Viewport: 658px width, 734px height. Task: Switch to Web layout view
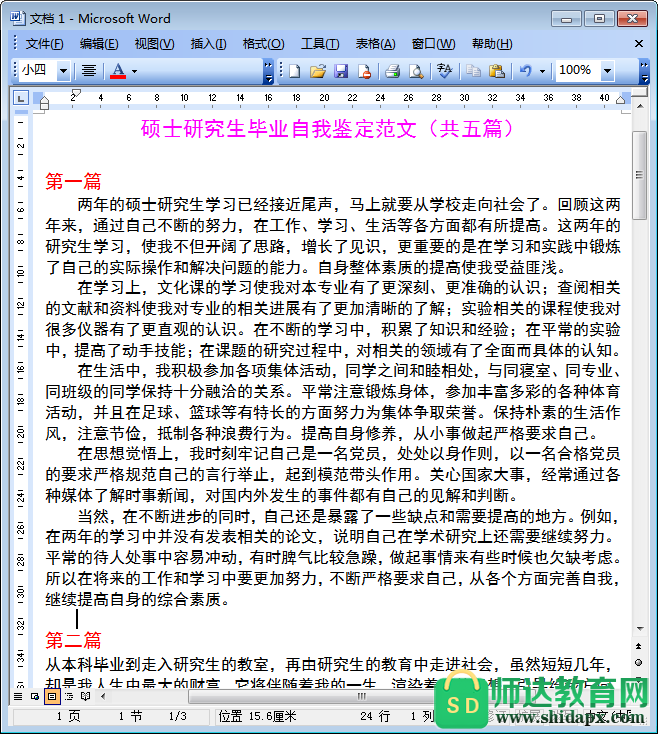tap(35, 697)
